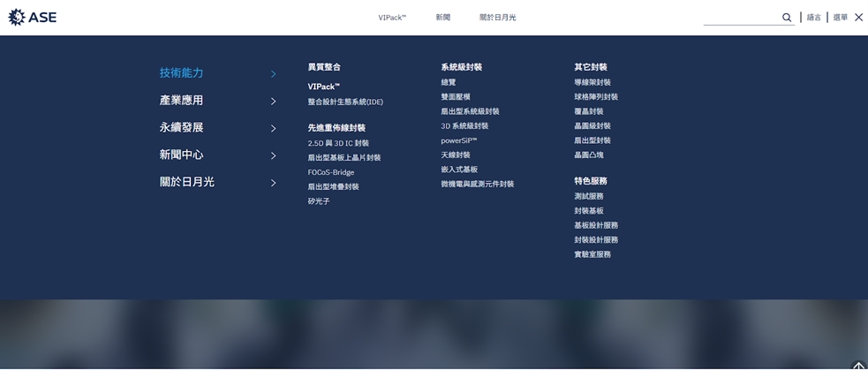Screen dimensions: 868x370
Task: Open the powerSiP™ link
Action: [x=458, y=140]
